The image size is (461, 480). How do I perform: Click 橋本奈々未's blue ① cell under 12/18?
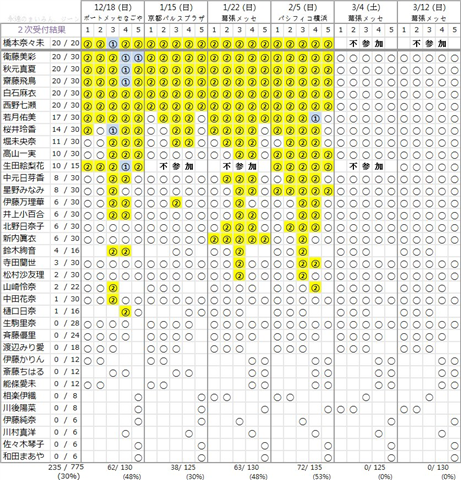click(113, 43)
